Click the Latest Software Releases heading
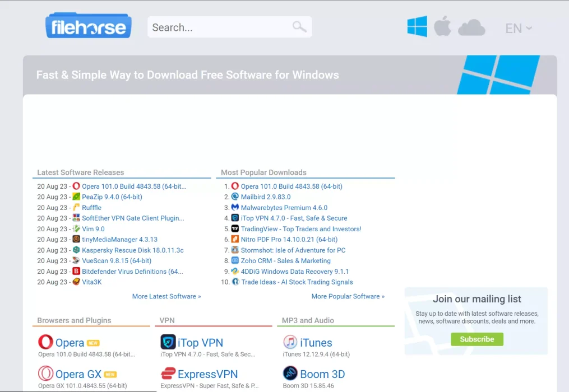This screenshot has width=569, height=392. (81, 172)
